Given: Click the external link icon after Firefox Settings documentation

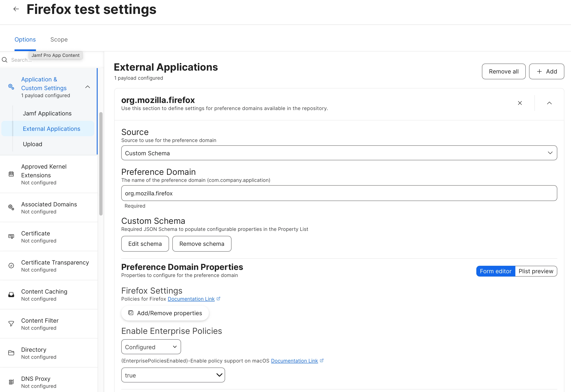Looking at the screenshot, I should (x=218, y=299).
